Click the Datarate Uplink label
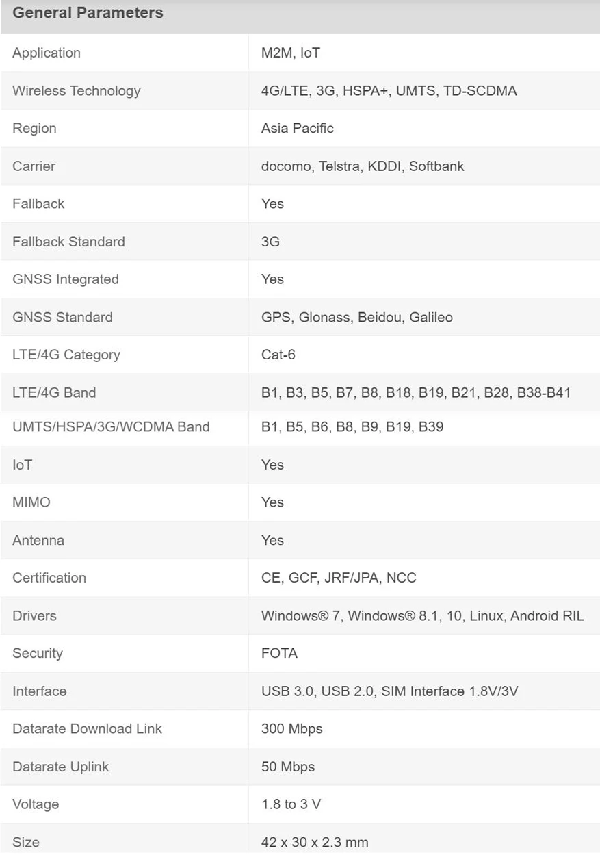The height and width of the screenshot is (868, 600). click(x=60, y=767)
